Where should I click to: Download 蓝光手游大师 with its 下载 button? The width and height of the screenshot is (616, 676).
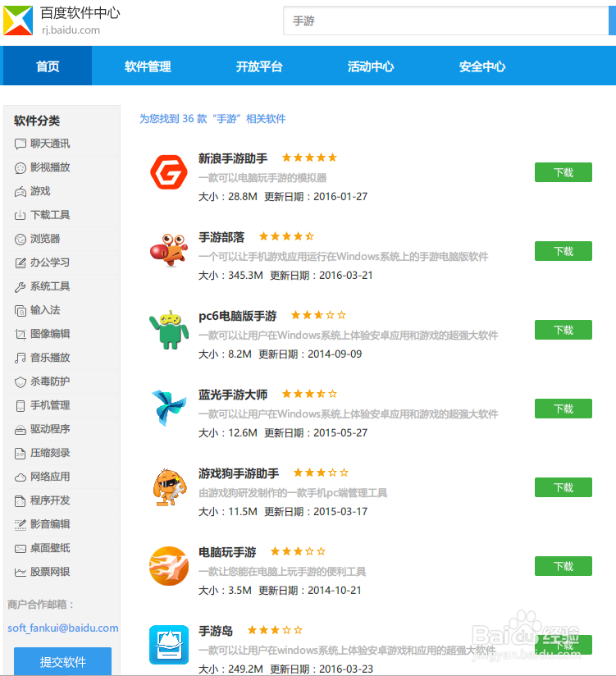point(563,409)
